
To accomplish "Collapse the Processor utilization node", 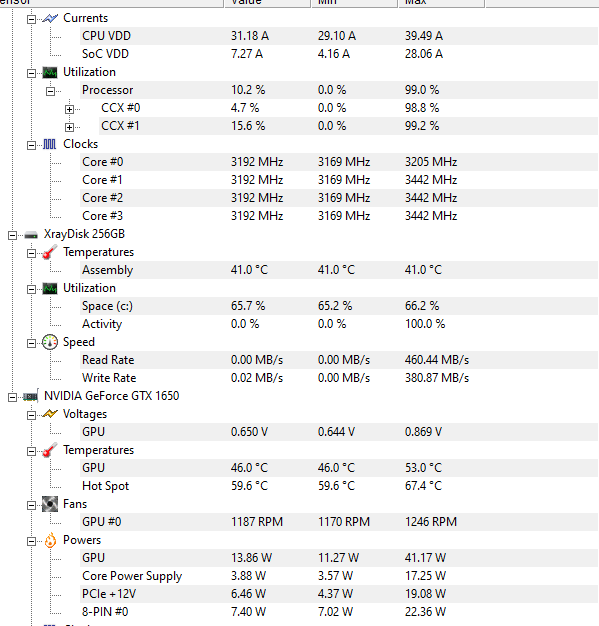I will point(50,91).
